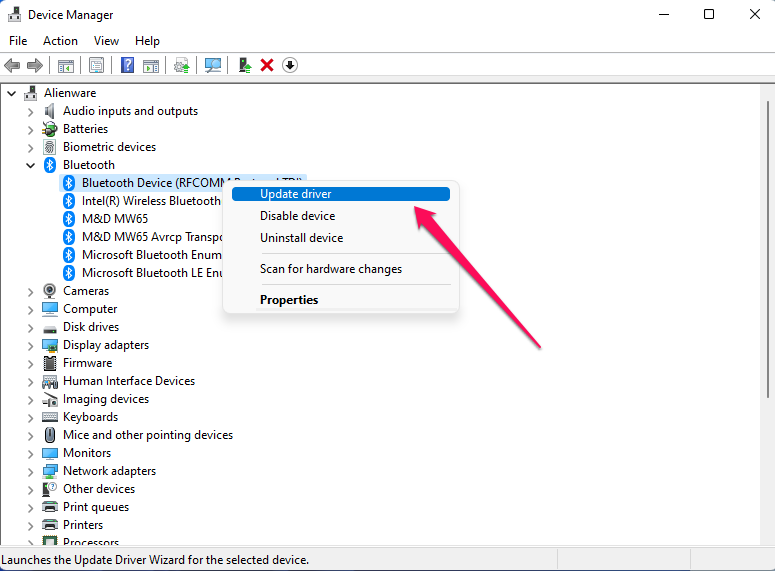Image resolution: width=775 pixels, height=571 pixels.
Task: Select the Keyboards label
Action: tap(90, 417)
